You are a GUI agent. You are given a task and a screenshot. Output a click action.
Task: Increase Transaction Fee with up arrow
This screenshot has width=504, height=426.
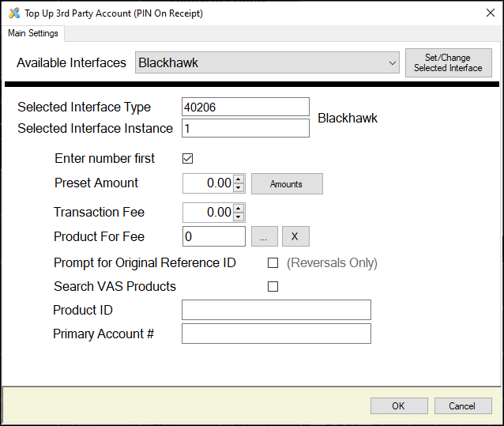click(239, 208)
